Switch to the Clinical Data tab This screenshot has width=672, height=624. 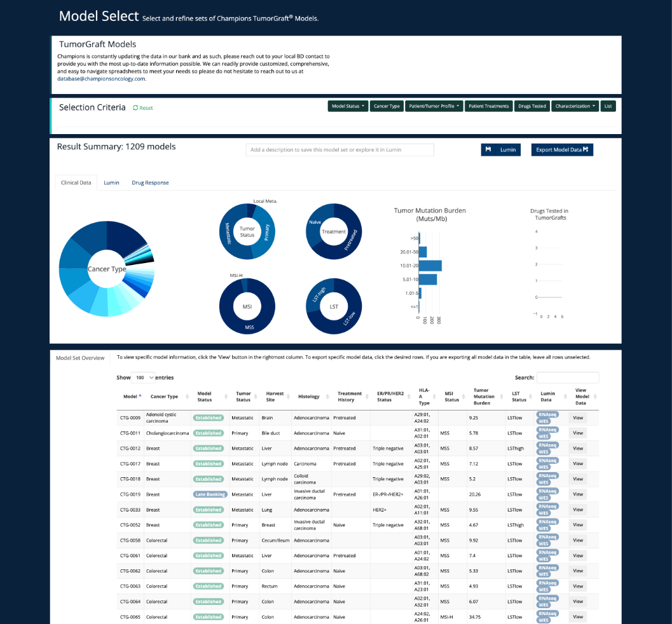tap(76, 183)
